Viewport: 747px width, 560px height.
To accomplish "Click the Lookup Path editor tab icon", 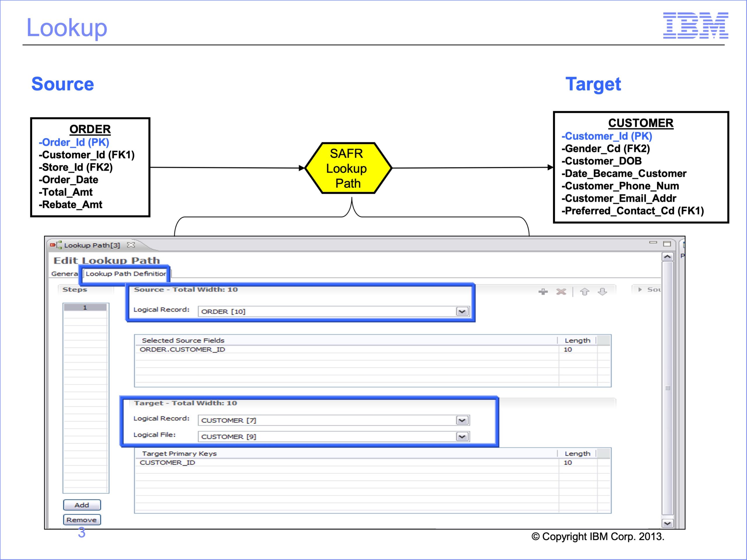I will [56, 245].
